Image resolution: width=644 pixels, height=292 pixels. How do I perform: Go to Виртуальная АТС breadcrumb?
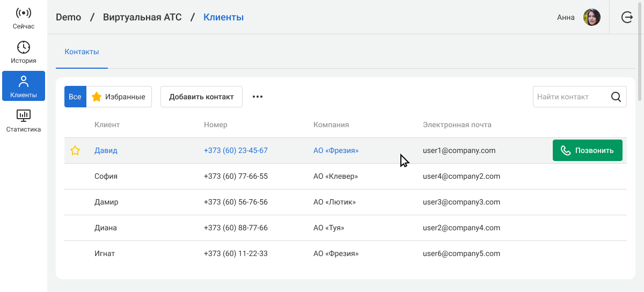pyautogui.click(x=142, y=17)
